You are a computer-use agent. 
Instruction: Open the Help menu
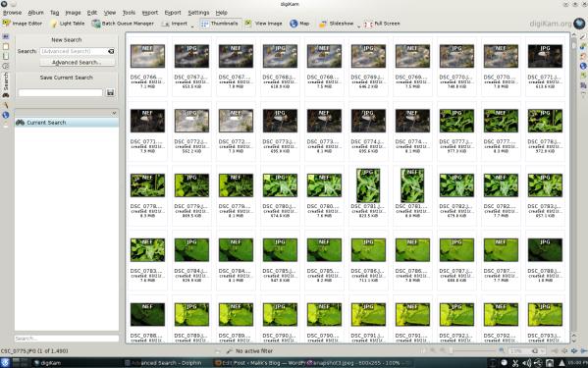[x=221, y=13]
